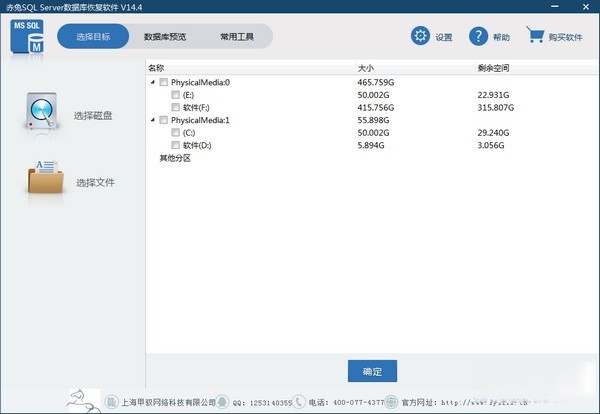The height and width of the screenshot is (414, 600).
Task: Click the 电话 400-077-4377 phone number
Action: point(346,403)
